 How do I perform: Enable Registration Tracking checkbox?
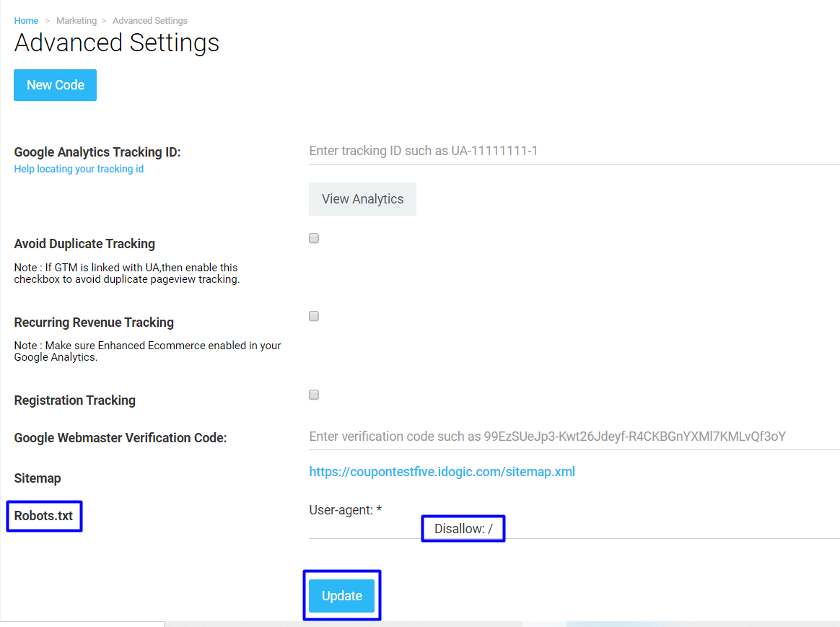[x=314, y=395]
